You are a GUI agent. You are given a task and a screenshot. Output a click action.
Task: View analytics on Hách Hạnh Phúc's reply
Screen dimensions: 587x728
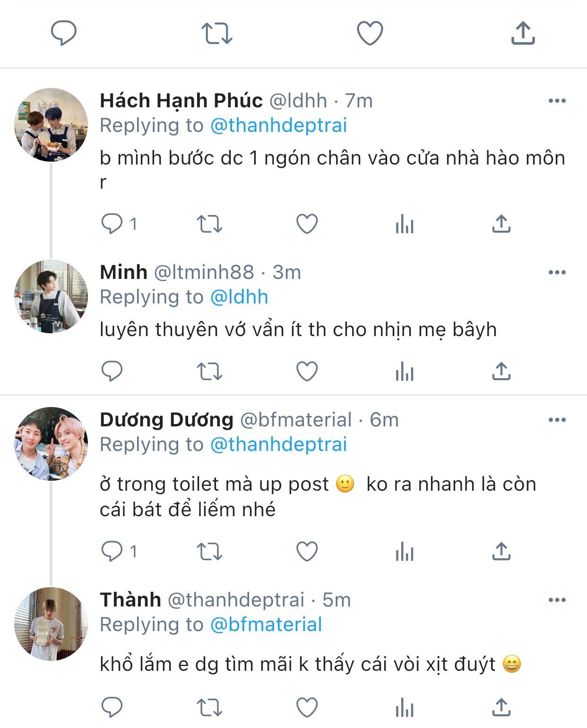404,224
